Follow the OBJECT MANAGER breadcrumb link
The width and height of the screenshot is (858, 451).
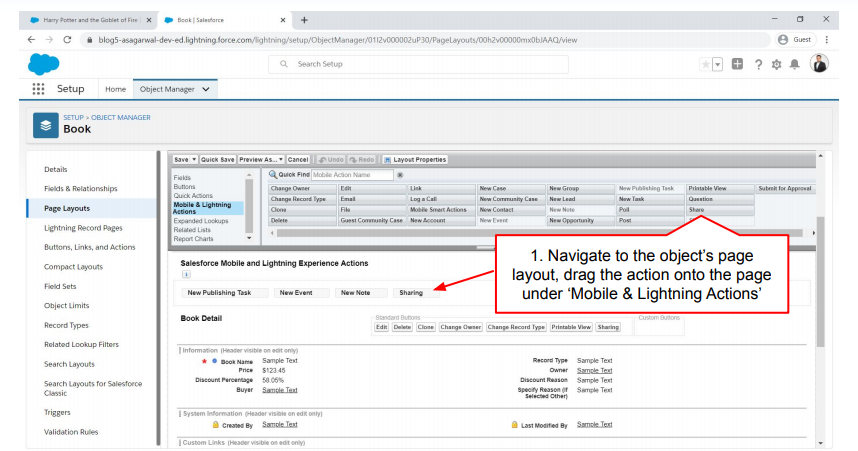[x=120, y=118]
